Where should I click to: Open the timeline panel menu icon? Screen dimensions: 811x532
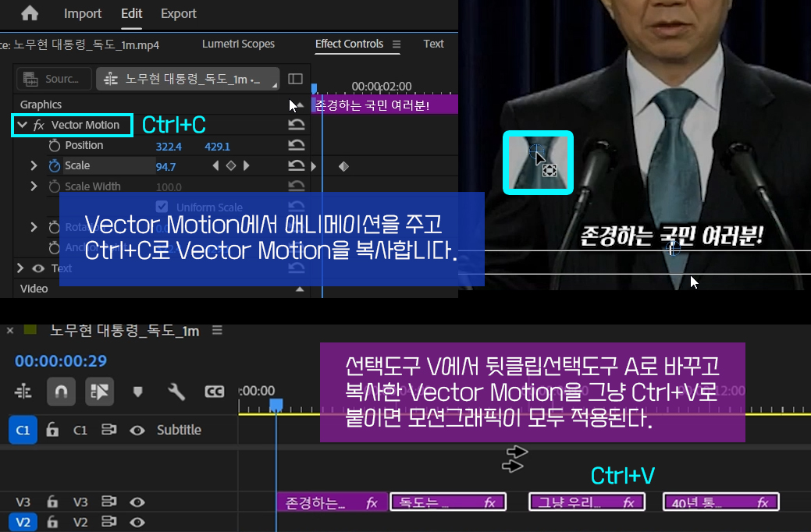[217, 330]
